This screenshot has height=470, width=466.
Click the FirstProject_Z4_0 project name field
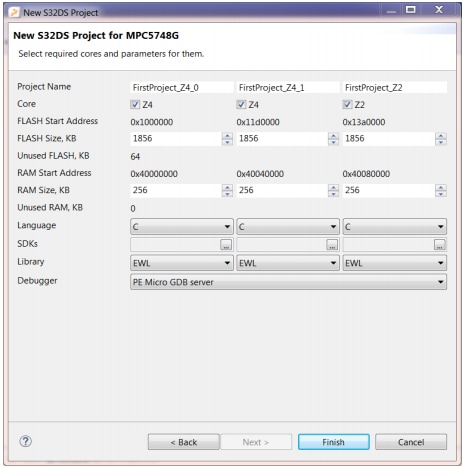click(x=182, y=87)
